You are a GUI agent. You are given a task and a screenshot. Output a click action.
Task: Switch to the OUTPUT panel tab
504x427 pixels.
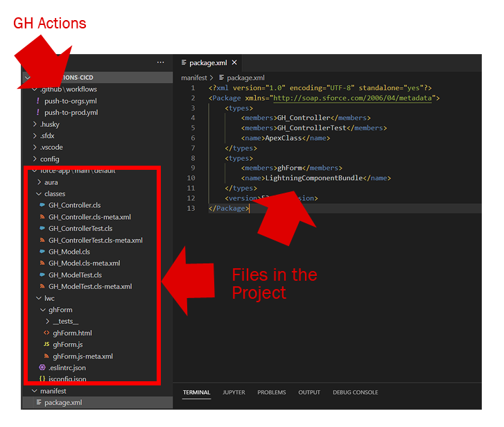coord(309,392)
